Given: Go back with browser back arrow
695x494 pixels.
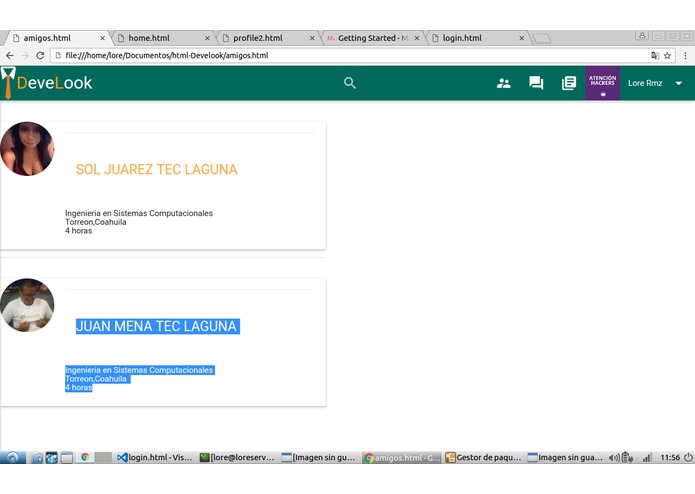Looking at the screenshot, I should click(x=9, y=55).
